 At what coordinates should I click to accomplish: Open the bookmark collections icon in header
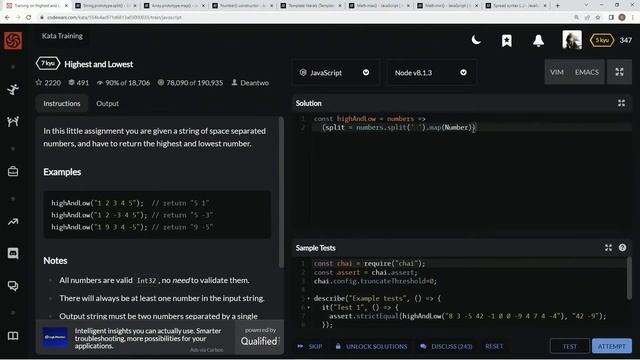[x=507, y=40]
